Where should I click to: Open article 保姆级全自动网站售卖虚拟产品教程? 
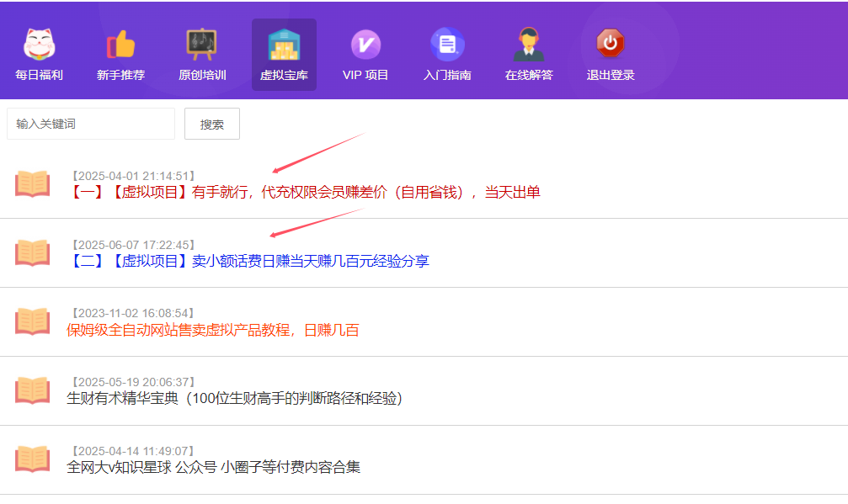[x=213, y=330]
